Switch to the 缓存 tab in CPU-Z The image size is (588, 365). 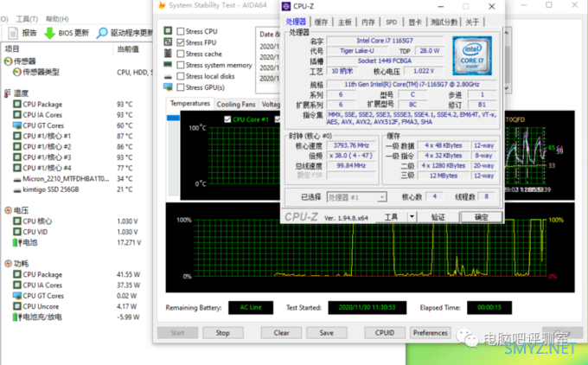coord(321,22)
